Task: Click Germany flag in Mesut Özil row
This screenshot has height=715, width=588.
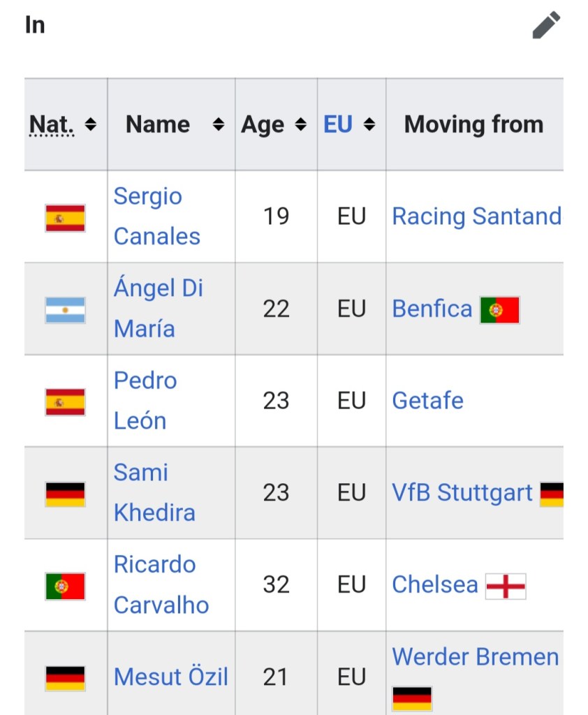Action: click(66, 678)
